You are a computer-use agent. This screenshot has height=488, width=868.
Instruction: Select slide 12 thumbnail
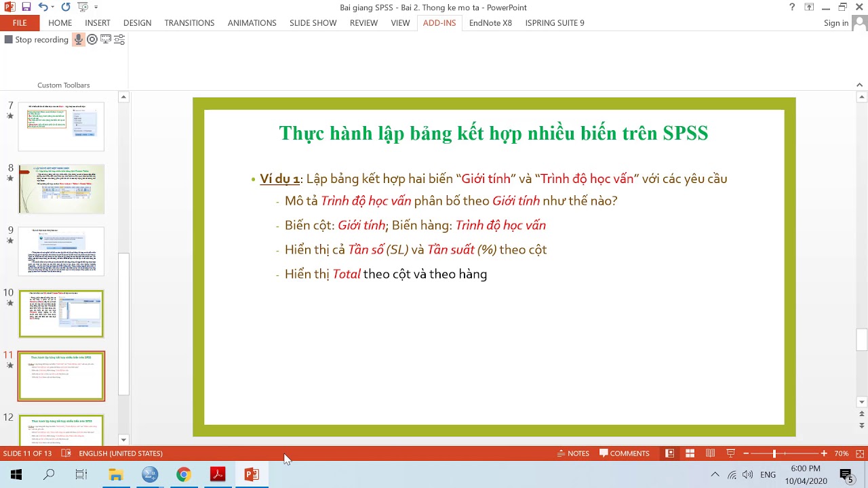point(61,429)
